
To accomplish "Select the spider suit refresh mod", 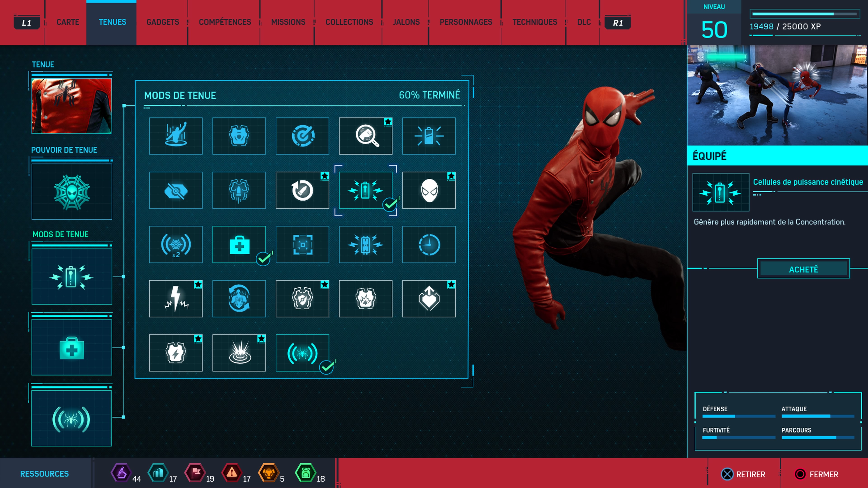I will [x=239, y=299].
